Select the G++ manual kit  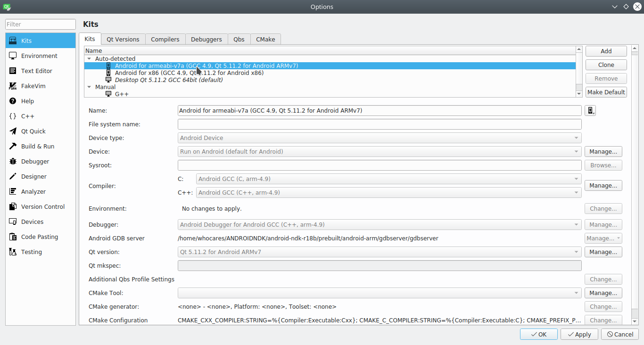330,94
